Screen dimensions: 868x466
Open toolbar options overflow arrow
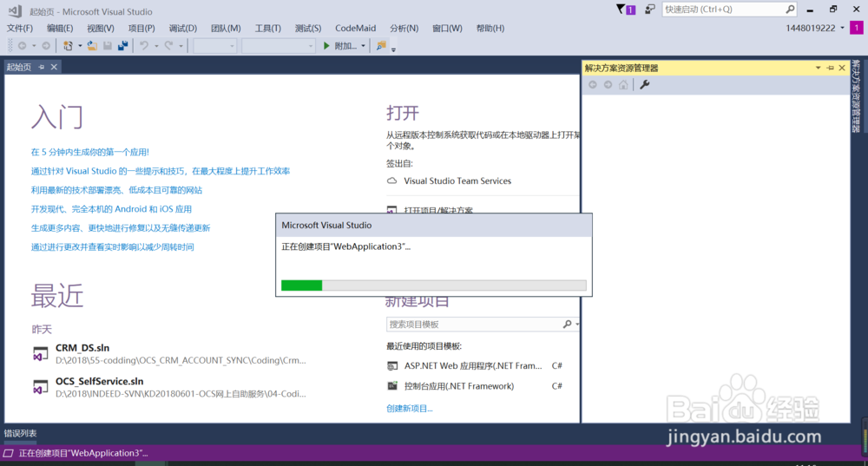(x=393, y=49)
